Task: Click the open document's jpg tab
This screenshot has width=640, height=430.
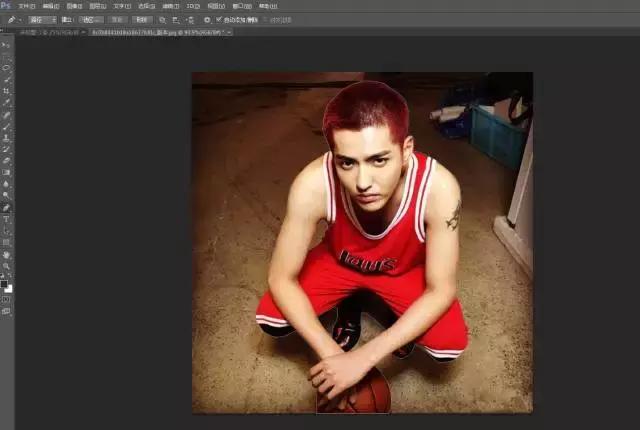Action: (158, 32)
